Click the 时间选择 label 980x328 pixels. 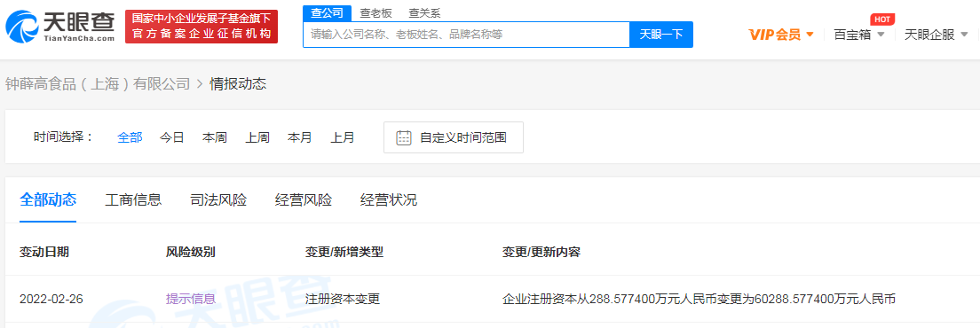(63, 137)
